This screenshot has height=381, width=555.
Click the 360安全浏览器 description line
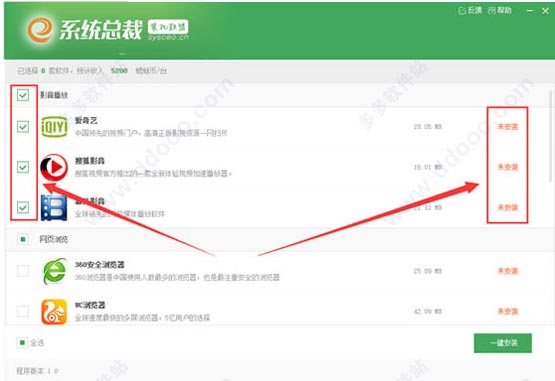pyautogui.click(x=177, y=277)
